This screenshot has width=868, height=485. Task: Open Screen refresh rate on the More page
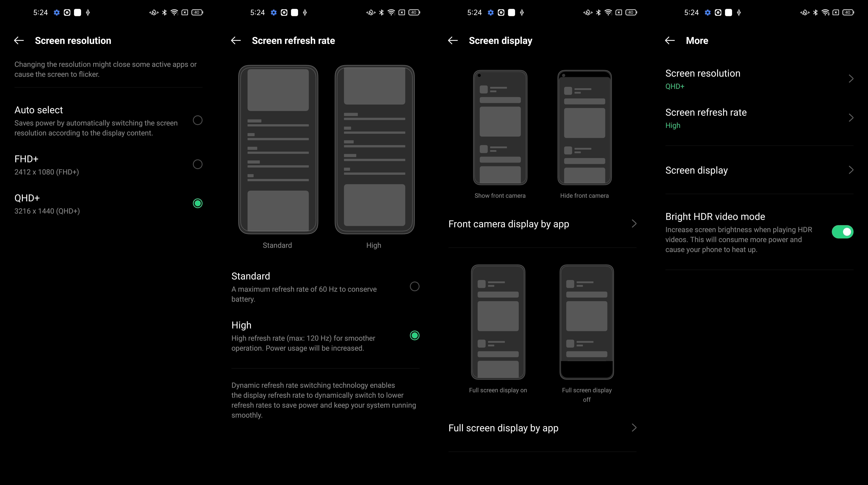[759, 118]
